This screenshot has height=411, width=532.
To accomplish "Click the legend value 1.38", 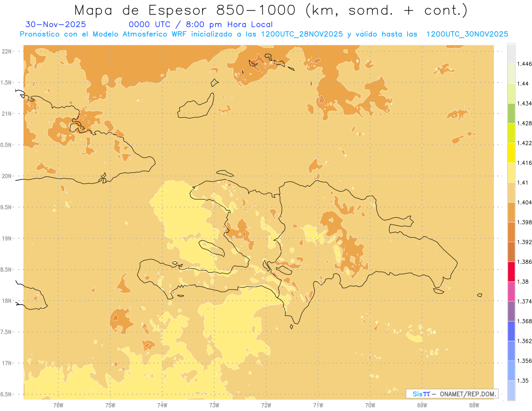I will (523, 282).
